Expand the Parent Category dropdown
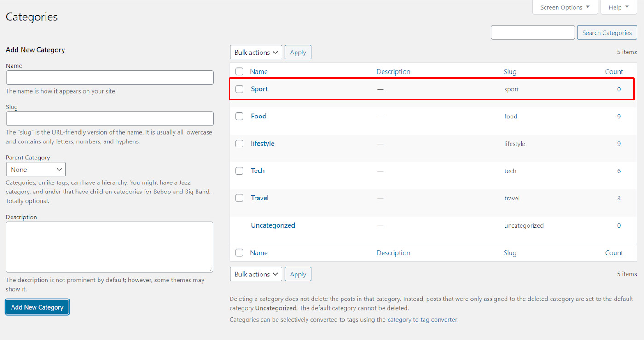 point(36,170)
